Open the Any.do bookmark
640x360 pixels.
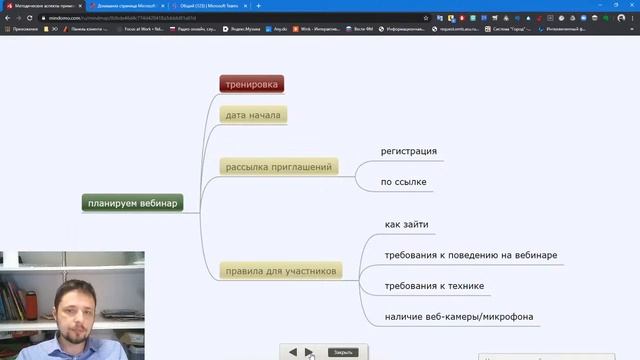pos(277,29)
